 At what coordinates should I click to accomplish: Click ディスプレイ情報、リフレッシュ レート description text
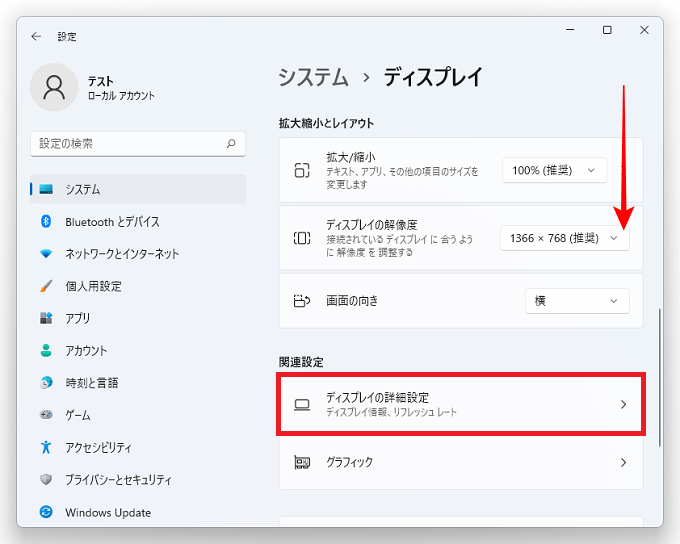[391, 412]
